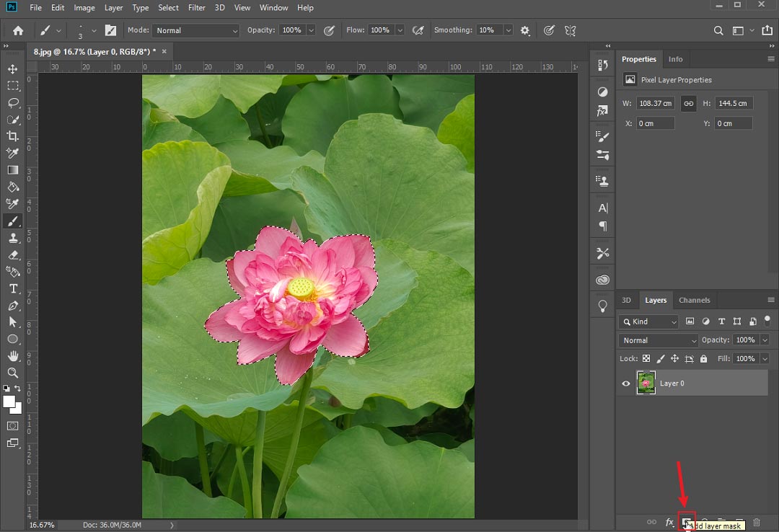The height and width of the screenshot is (532, 779).
Task: Select the Zoom tool
Action: [13, 373]
